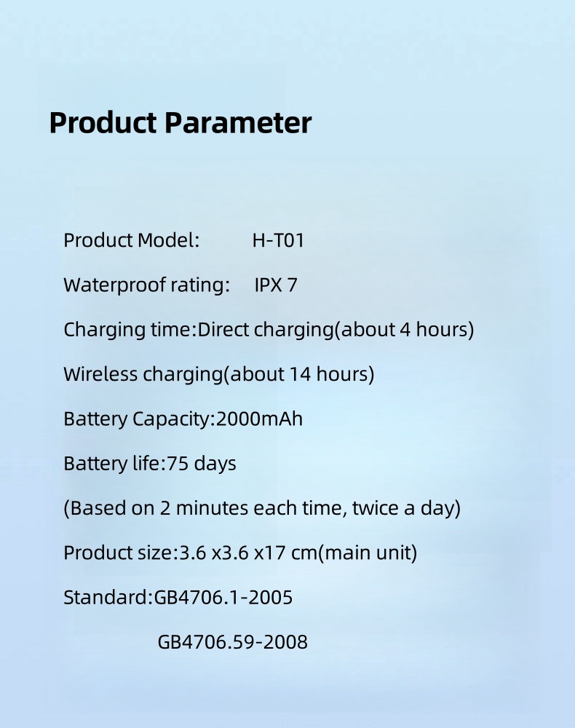Click the GB4706.59-2008 standard text
The image size is (575, 728).
click(x=232, y=642)
